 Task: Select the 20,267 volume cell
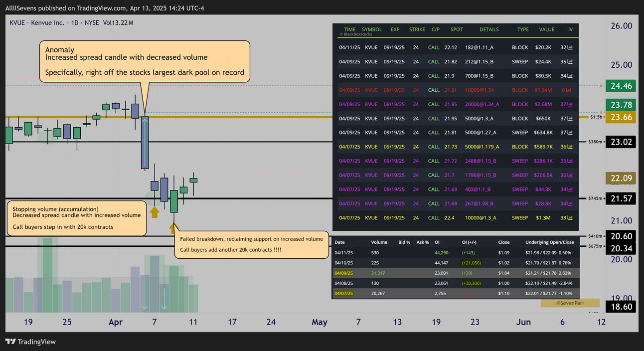(378, 293)
